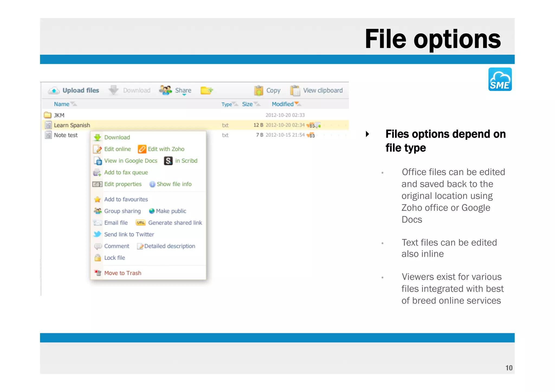Click the orange Zoho edit icon
The width and height of the screenshot is (555, 392).
tap(142, 149)
